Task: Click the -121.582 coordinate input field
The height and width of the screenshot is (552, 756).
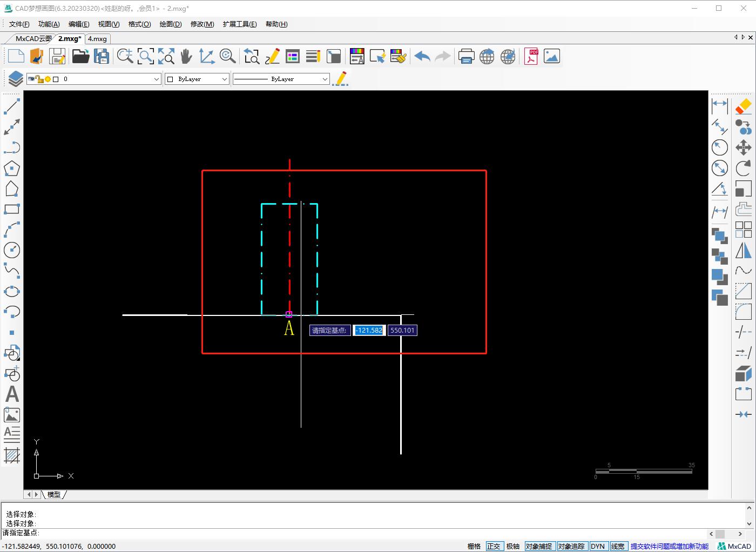Action: (369, 330)
